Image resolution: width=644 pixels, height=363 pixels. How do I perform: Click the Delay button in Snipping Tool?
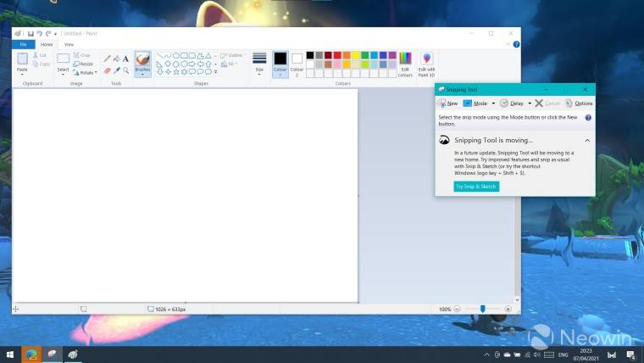[x=512, y=103]
